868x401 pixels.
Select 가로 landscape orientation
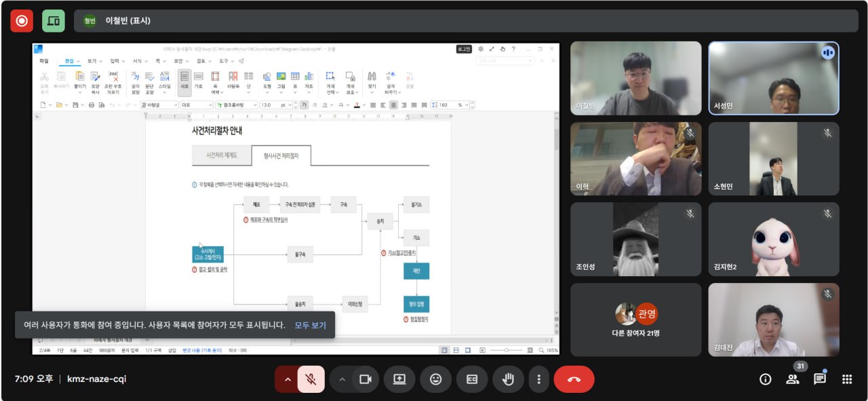[x=199, y=81]
